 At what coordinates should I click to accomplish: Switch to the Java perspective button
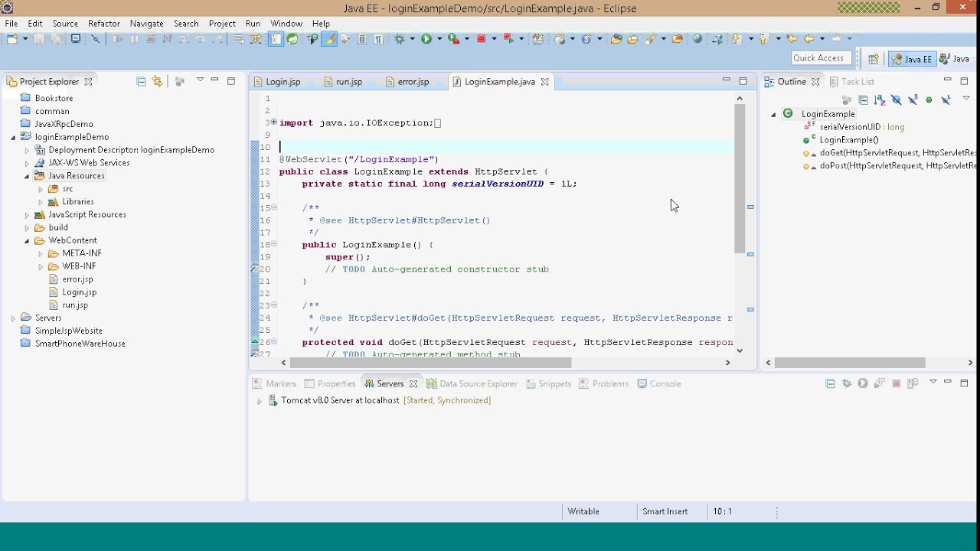pyautogui.click(x=955, y=59)
